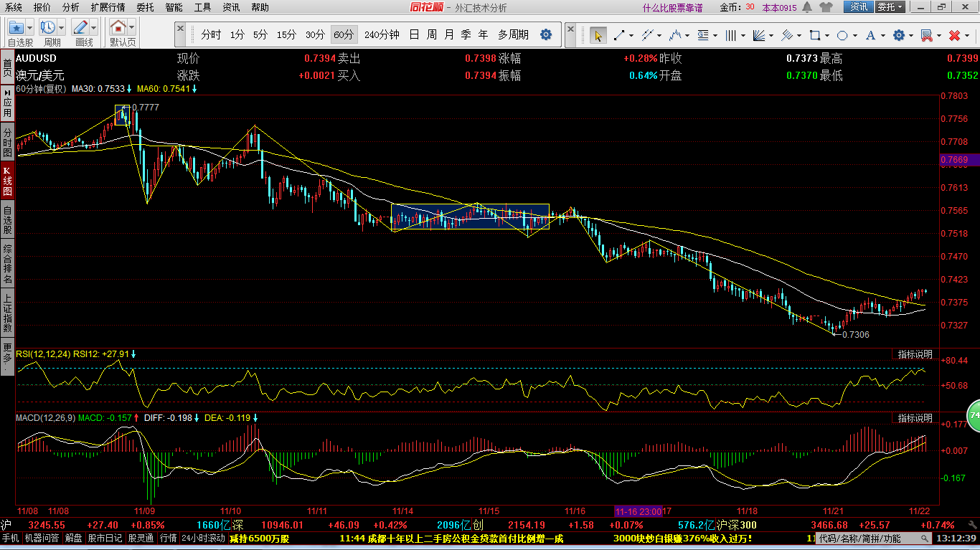Switch chart to 多周期 multi-period view
This screenshot has height=550, width=980.
pyautogui.click(x=513, y=34)
